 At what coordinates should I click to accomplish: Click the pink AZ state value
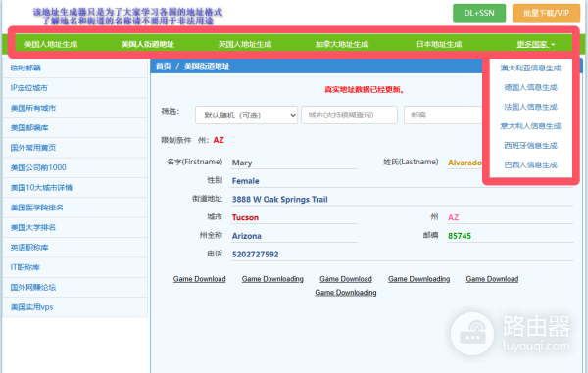[x=454, y=217]
